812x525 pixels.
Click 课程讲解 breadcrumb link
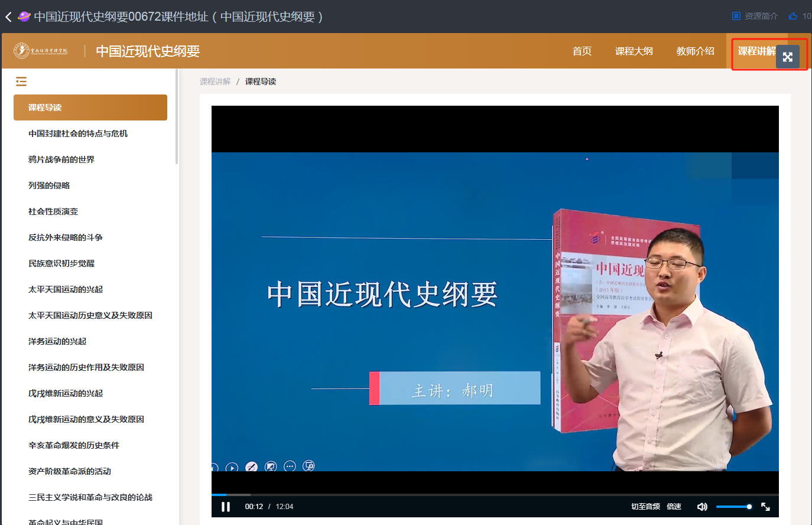(215, 81)
